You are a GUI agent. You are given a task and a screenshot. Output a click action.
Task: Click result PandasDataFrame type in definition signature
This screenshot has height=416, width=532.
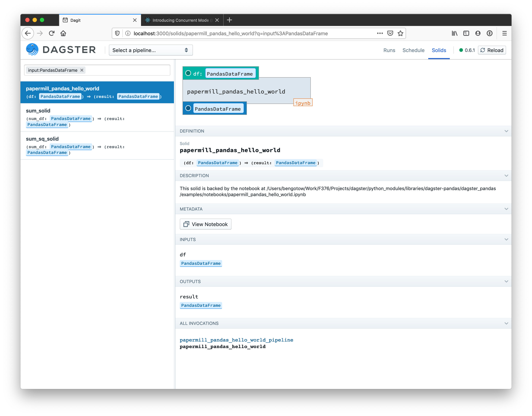coord(295,163)
